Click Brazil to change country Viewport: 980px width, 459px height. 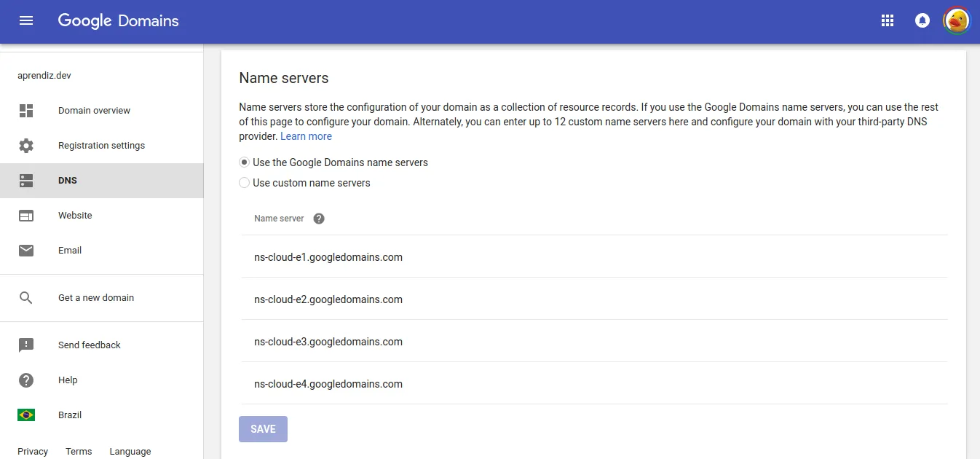click(x=69, y=415)
